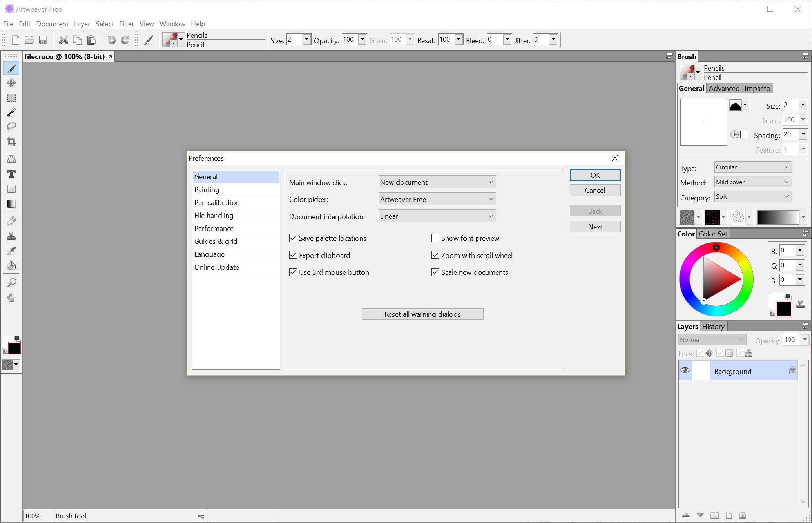The height and width of the screenshot is (523, 812).
Task: Click the Undo arrow in toolbar
Action: tap(111, 40)
